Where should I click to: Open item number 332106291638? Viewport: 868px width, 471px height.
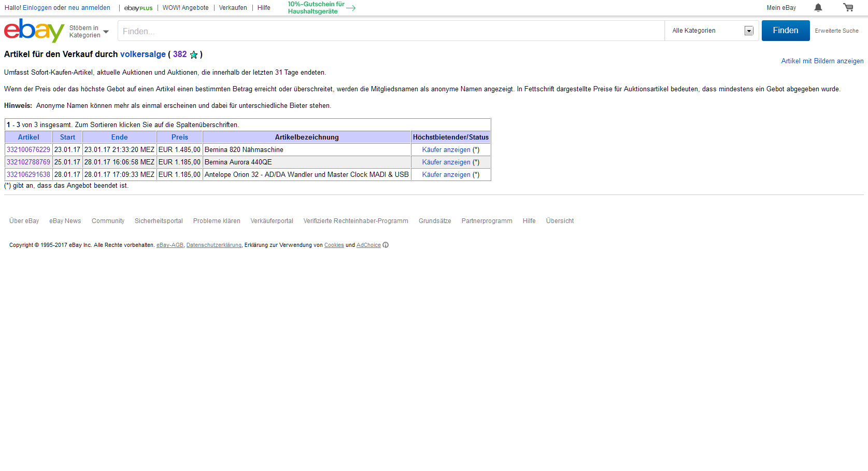coord(29,175)
